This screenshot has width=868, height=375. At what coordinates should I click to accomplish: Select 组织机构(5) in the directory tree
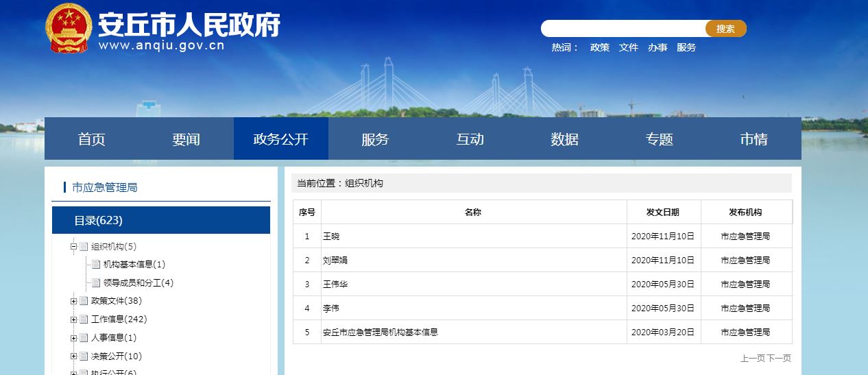click(114, 247)
